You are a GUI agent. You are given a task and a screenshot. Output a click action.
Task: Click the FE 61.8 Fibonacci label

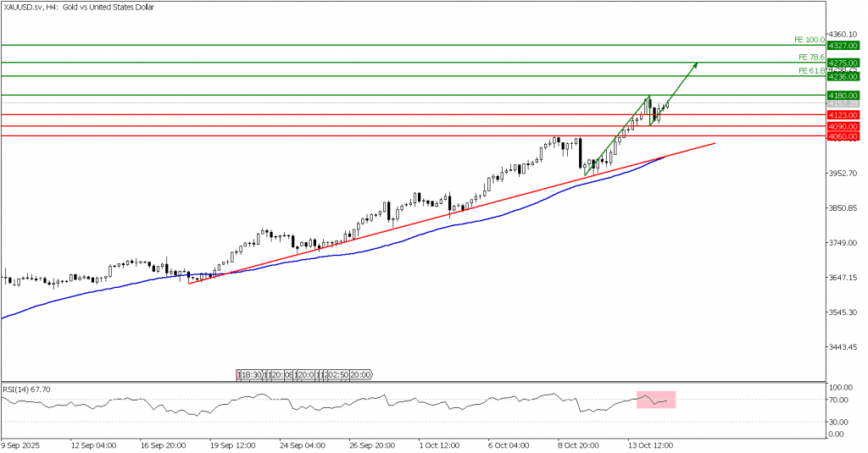(x=811, y=71)
